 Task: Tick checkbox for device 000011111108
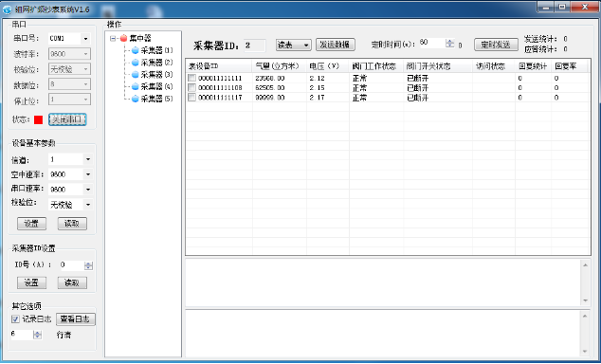[x=191, y=88]
